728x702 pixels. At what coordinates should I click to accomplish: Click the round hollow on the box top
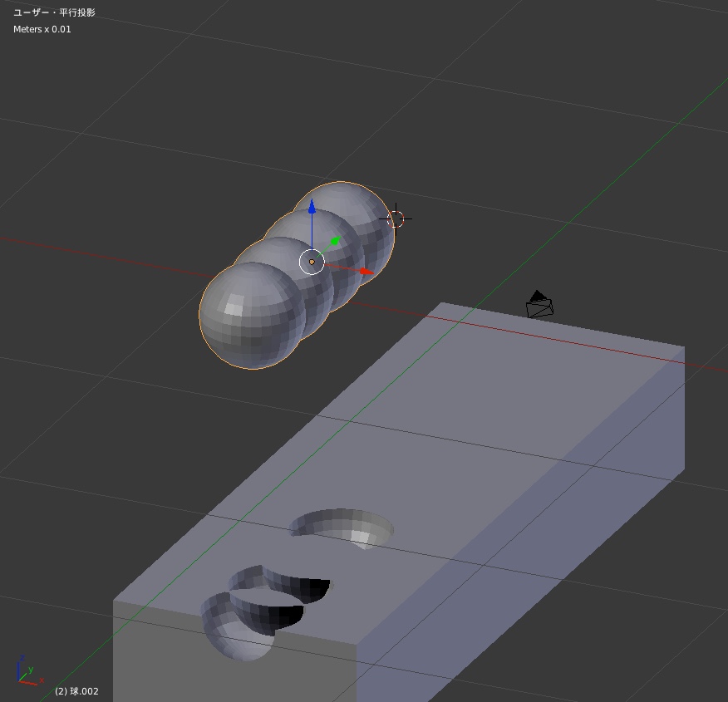pyautogui.click(x=342, y=528)
